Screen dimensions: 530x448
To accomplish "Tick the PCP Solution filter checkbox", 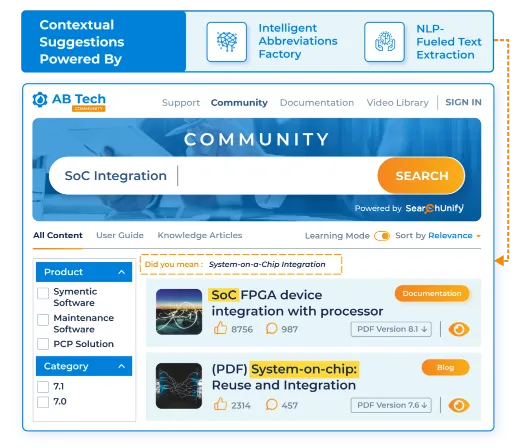I will point(43,344).
